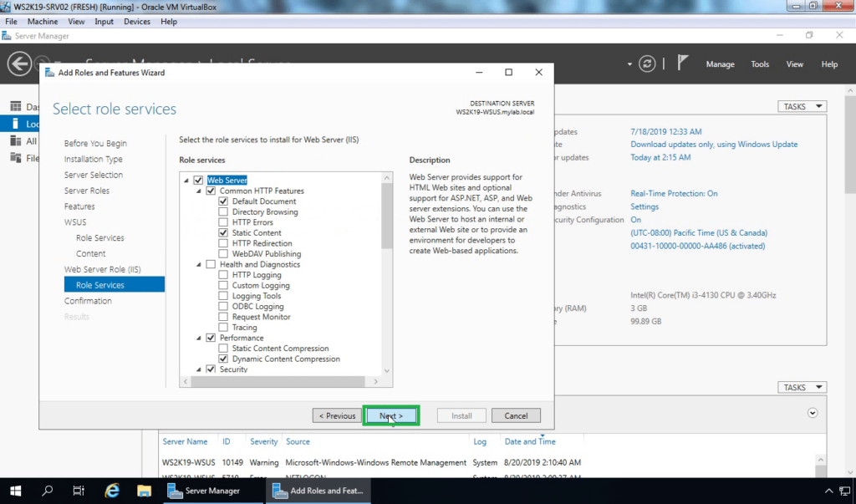856x504 pixels.
Task: Check Static Content Compression checkbox
Action: click(223, 349)
